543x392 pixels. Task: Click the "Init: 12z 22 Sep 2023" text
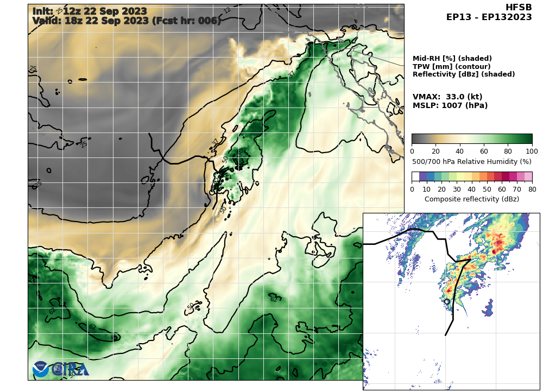point(90,11)
